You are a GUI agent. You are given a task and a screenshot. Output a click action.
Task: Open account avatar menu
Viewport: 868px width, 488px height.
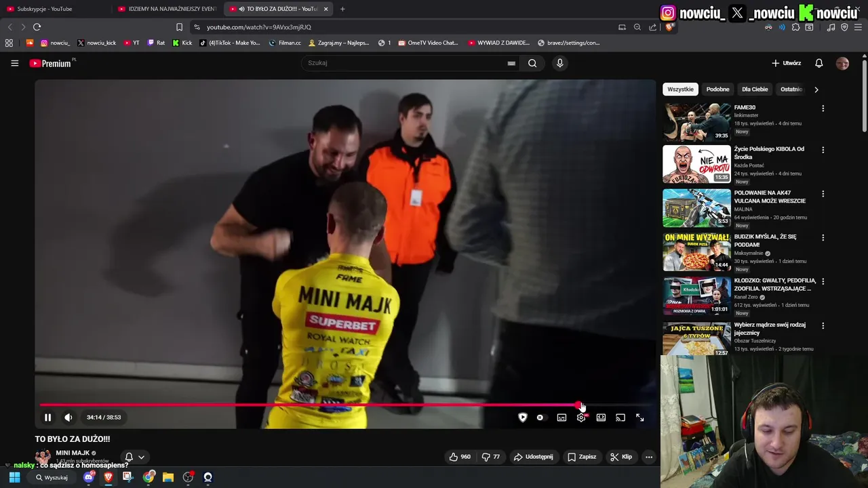pos(842,63)
